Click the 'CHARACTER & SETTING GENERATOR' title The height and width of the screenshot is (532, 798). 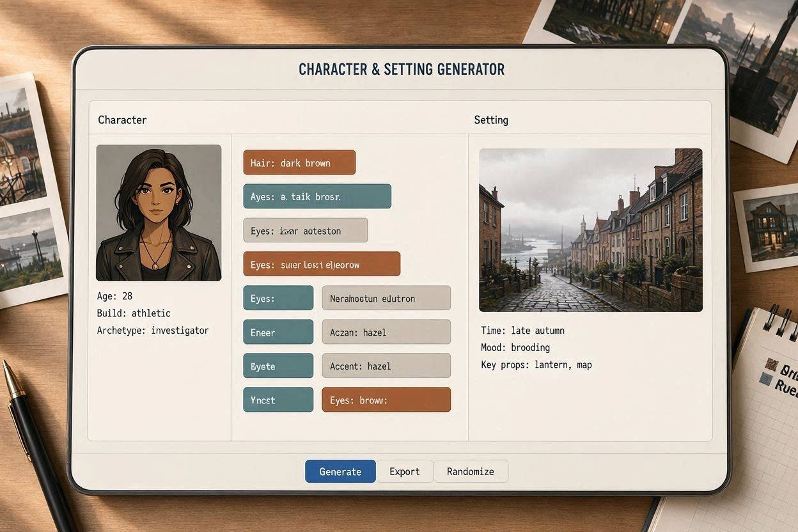pos(402,69)
